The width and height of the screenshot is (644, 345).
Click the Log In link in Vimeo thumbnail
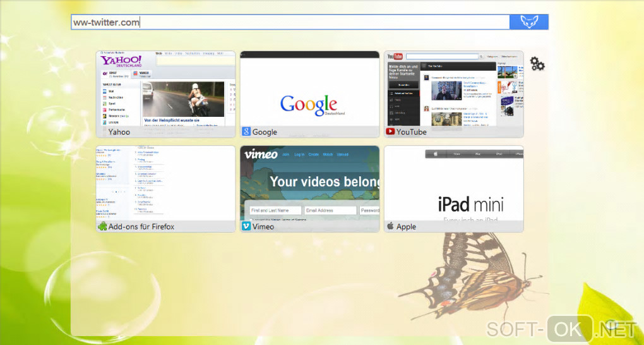click(x=299, y=155)
